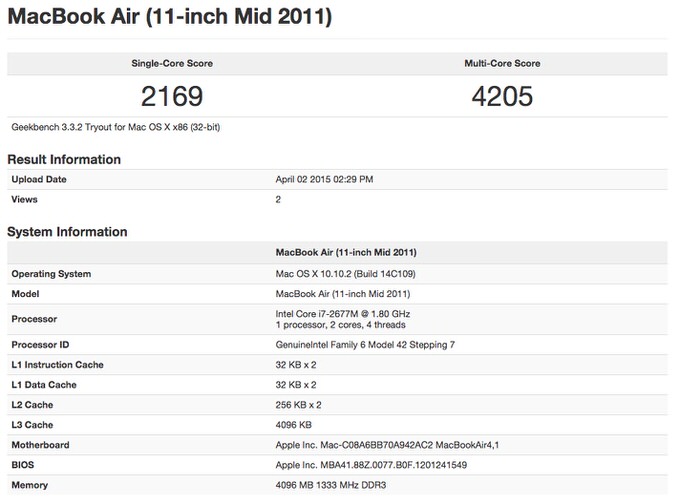This screenshot has height=504, width=680.
Task: Click the value 4096 KB
Action: coord(294,425)
